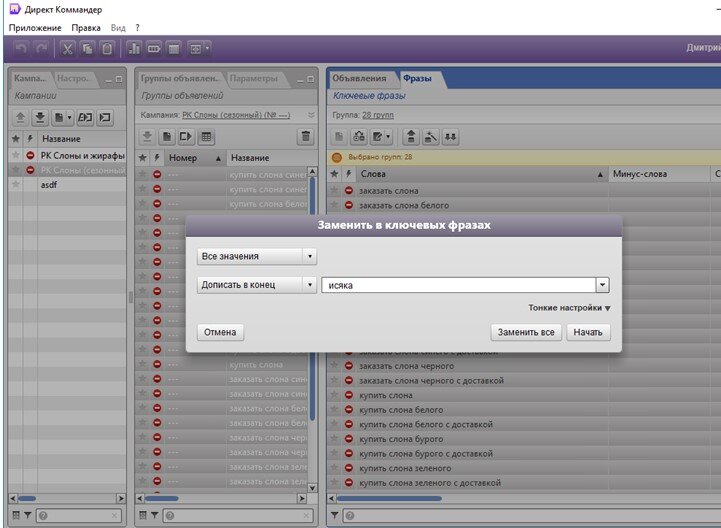This screenshot has width=721, height=528.
Task: Open the 28 групп link
Action: pyautogui.click(x=378, y=115)
